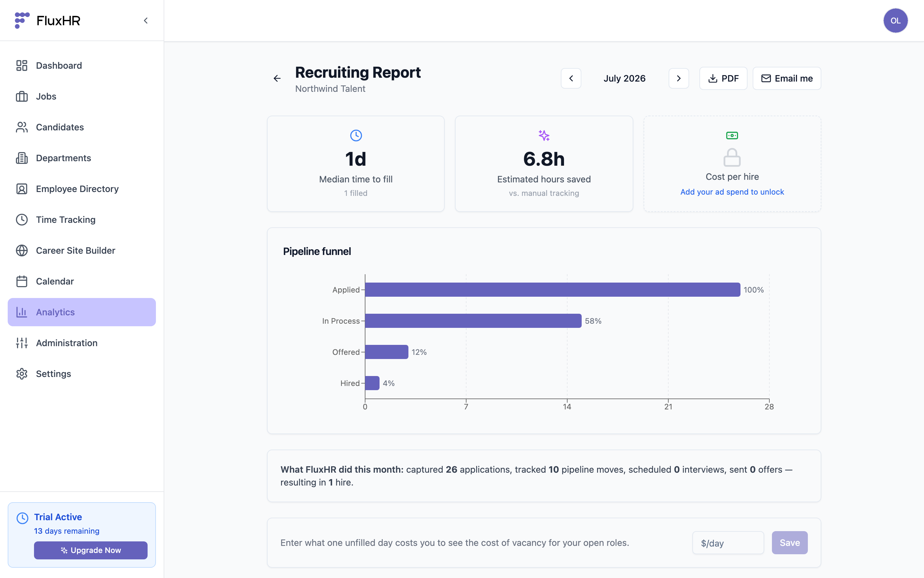Download the report as PDF
This screenshot has width=924, height=578.
coord(723,78)
